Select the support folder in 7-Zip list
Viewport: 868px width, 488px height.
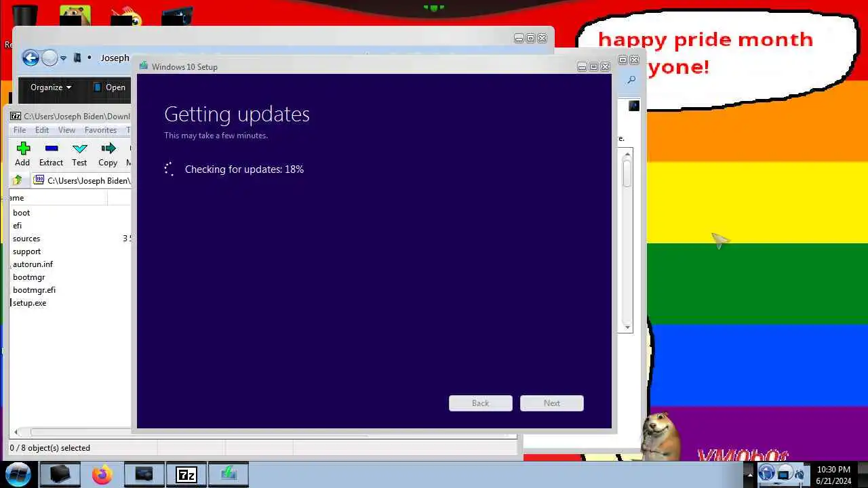pyautogui.click(x=26, y=251)
